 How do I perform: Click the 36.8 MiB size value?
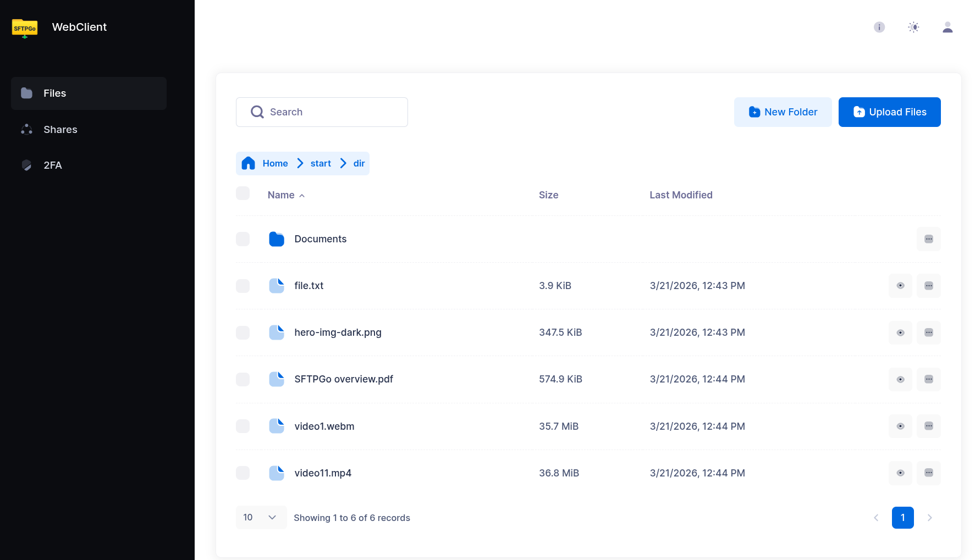click(x=559, y=473)
